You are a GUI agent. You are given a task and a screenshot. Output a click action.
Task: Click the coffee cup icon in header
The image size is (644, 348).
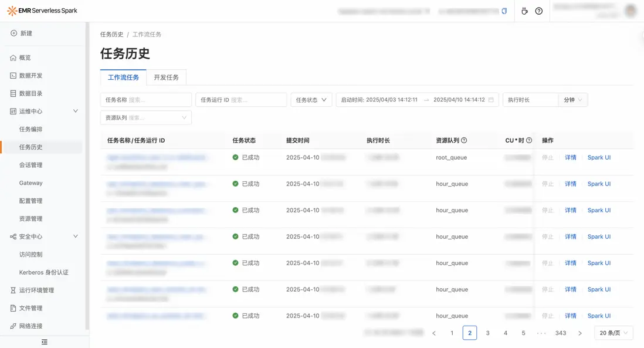524,11
